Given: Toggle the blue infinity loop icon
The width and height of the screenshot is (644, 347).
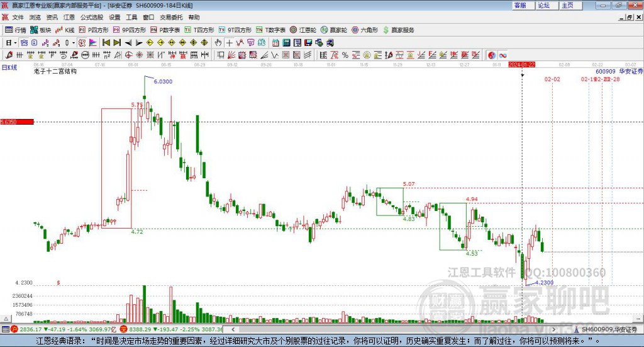Looking at the screenshot, I should [502, 55].
